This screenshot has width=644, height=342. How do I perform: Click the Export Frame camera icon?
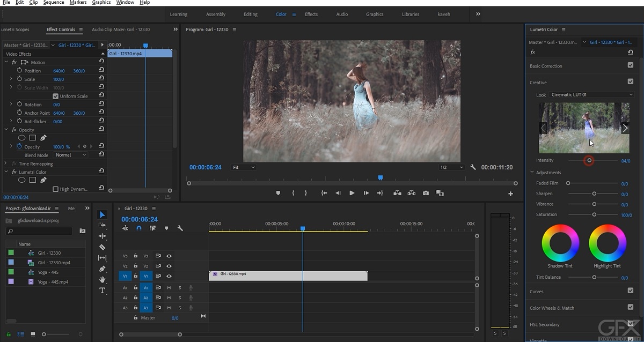click(426, 193)
